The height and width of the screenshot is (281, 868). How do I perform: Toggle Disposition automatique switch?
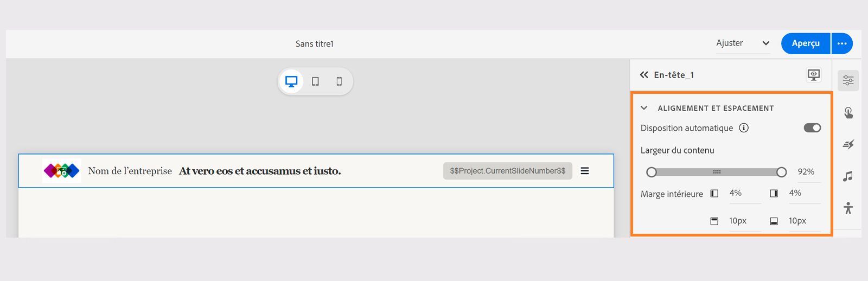coord(812,128)
